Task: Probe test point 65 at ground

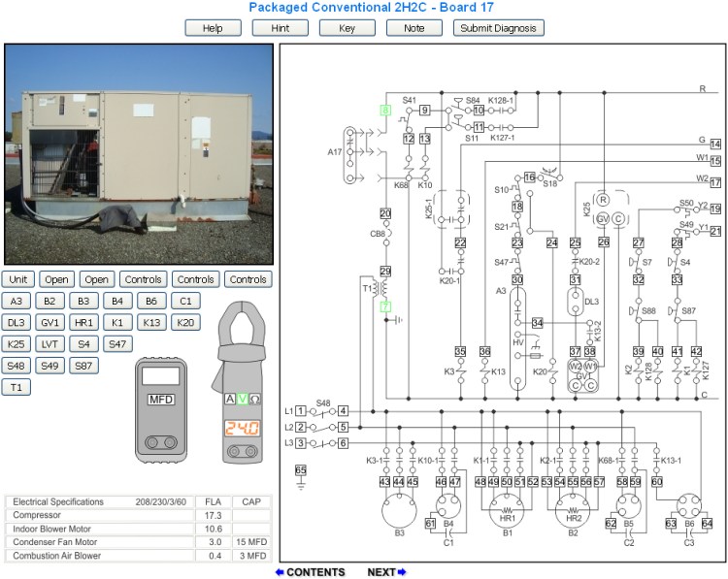Action: pyautogui.click(x=301, y=470)
